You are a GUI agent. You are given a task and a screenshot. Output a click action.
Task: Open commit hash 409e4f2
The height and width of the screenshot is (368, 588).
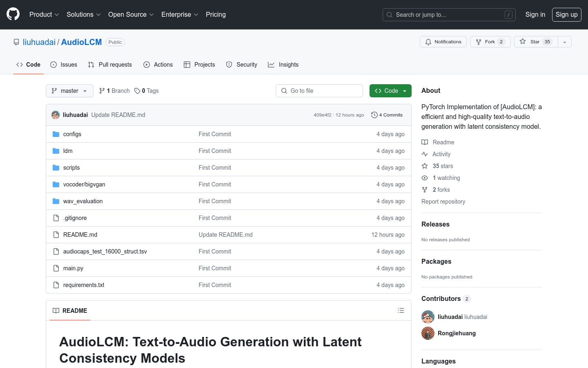(x=323, y=115)
